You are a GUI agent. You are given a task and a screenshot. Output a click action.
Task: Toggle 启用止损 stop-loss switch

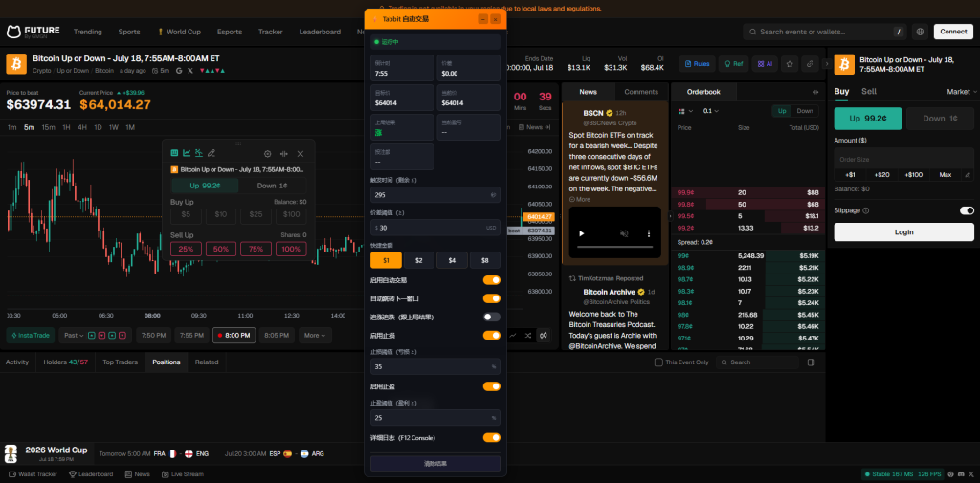[x=491, y=336]
